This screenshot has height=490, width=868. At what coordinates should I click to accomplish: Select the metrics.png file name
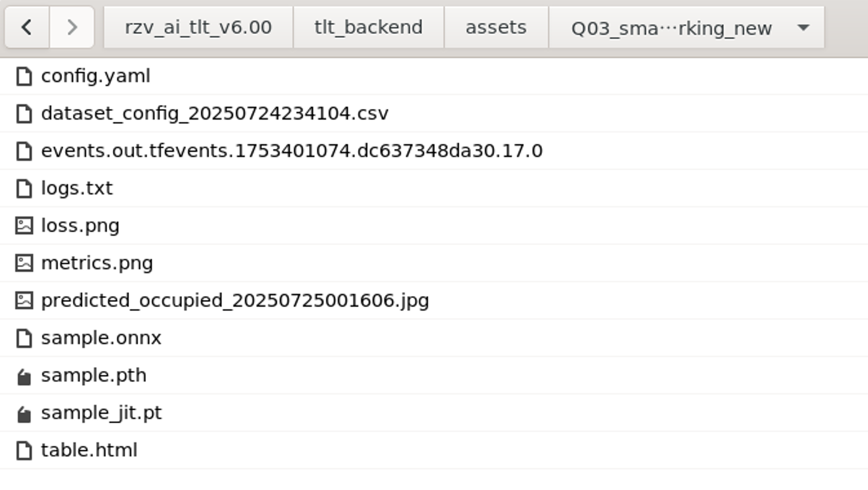pos(97,263)
